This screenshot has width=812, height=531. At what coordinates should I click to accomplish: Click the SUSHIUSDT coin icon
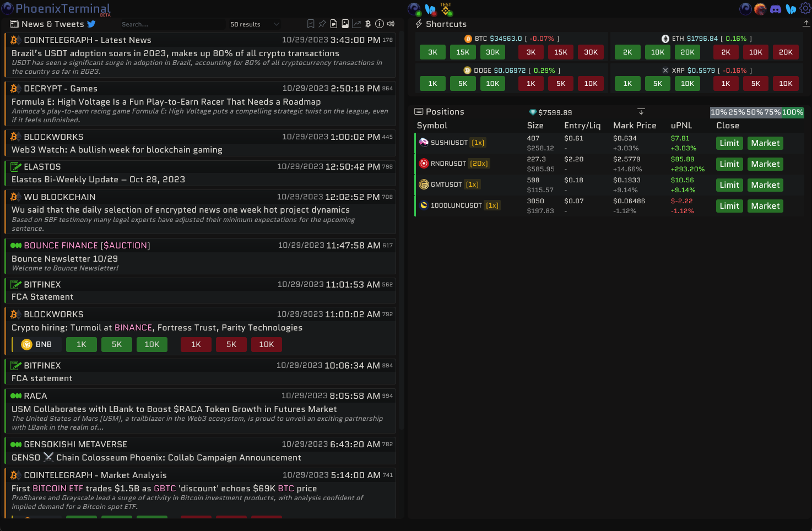(x=424, y=142)
